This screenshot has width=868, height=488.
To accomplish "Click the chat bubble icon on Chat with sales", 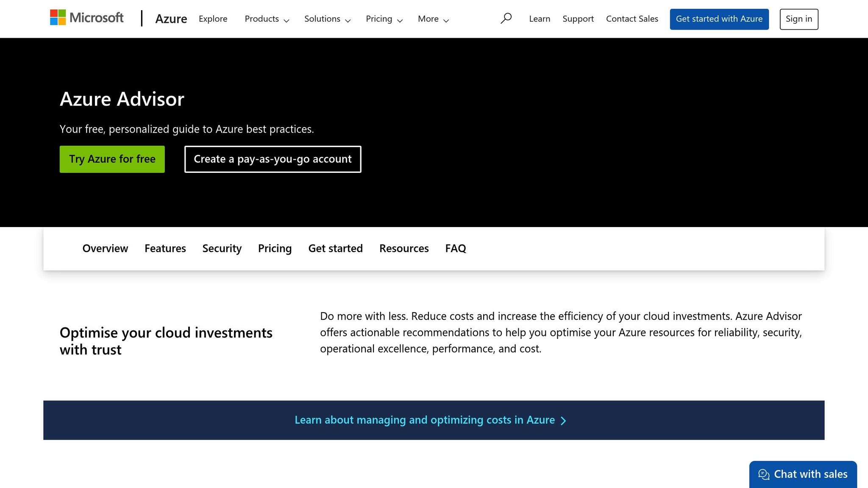I will coord(764,474).
